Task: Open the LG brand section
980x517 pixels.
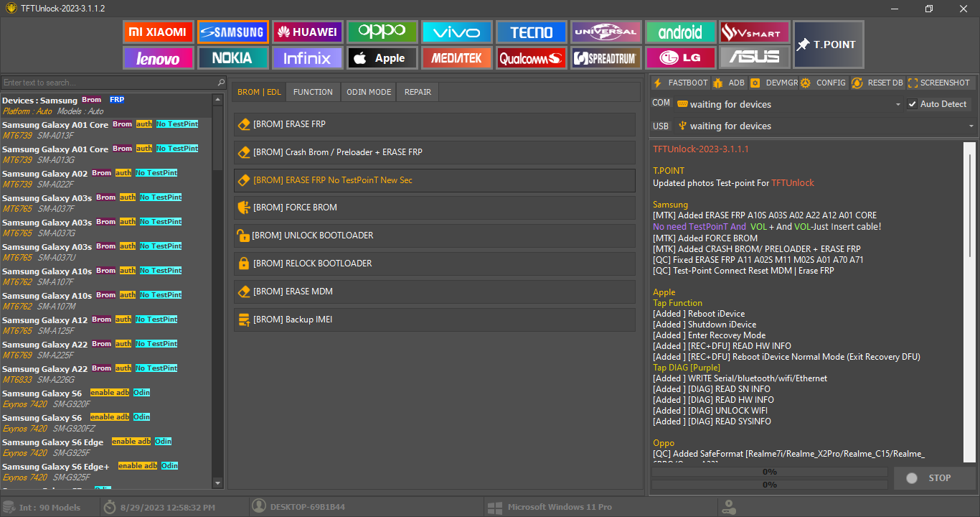Action: [680, 58]
